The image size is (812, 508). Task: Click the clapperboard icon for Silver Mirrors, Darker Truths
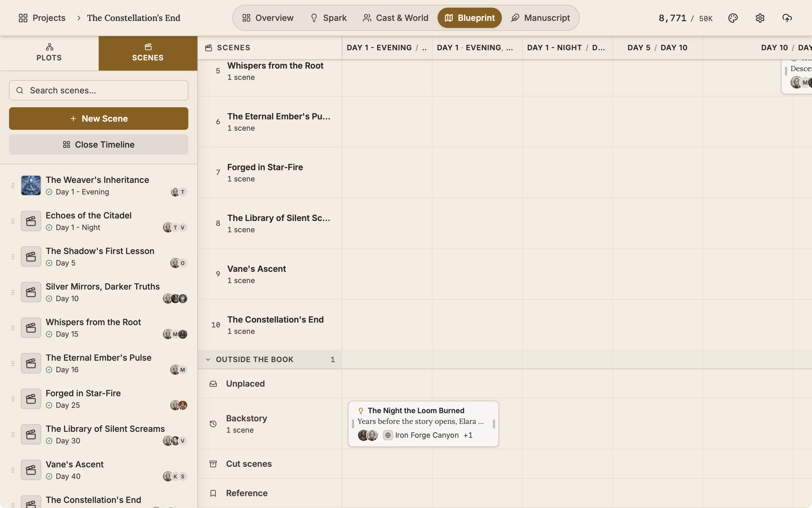coord(31,292)
